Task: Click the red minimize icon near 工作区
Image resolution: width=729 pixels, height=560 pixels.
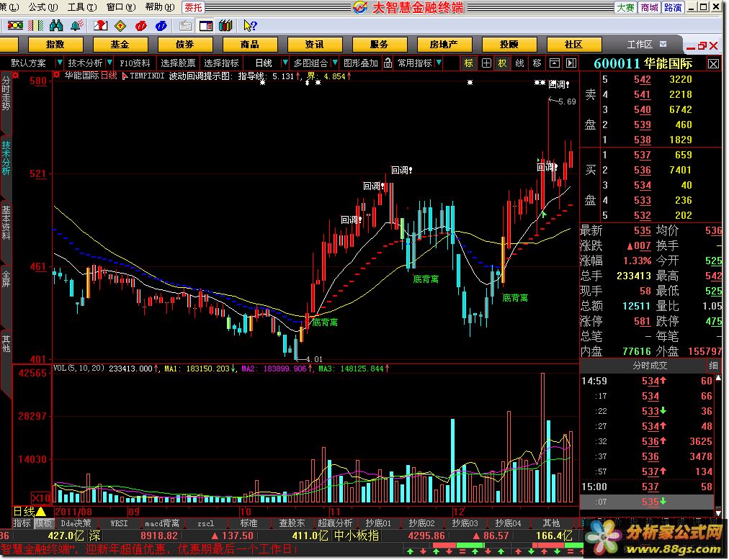Action: 691,47
